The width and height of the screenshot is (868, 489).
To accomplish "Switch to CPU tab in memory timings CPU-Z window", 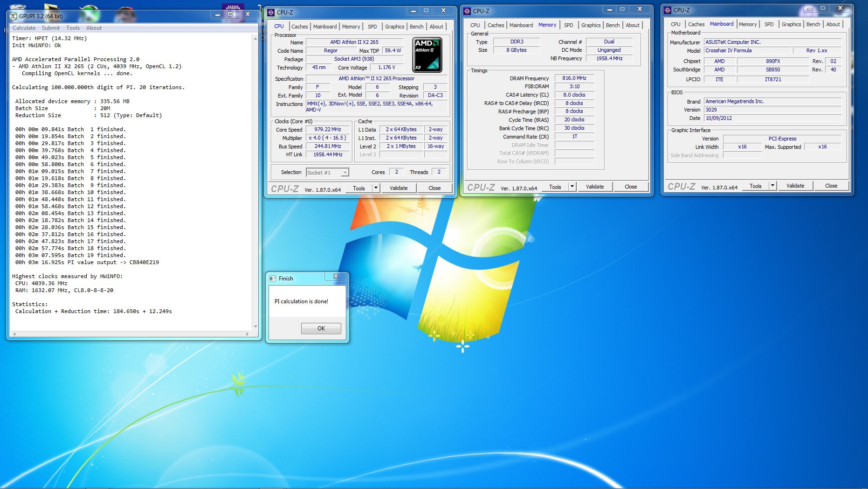I will [x=475, y=25].
